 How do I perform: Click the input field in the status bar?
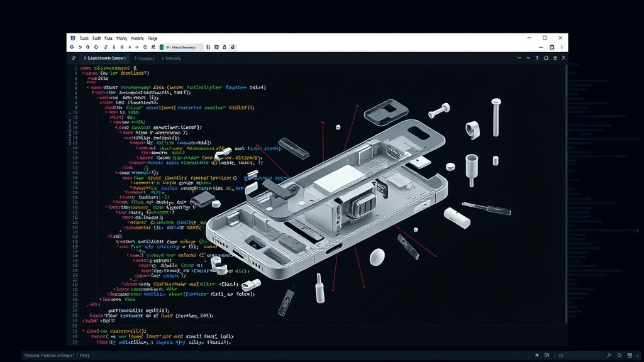[579, 356]
